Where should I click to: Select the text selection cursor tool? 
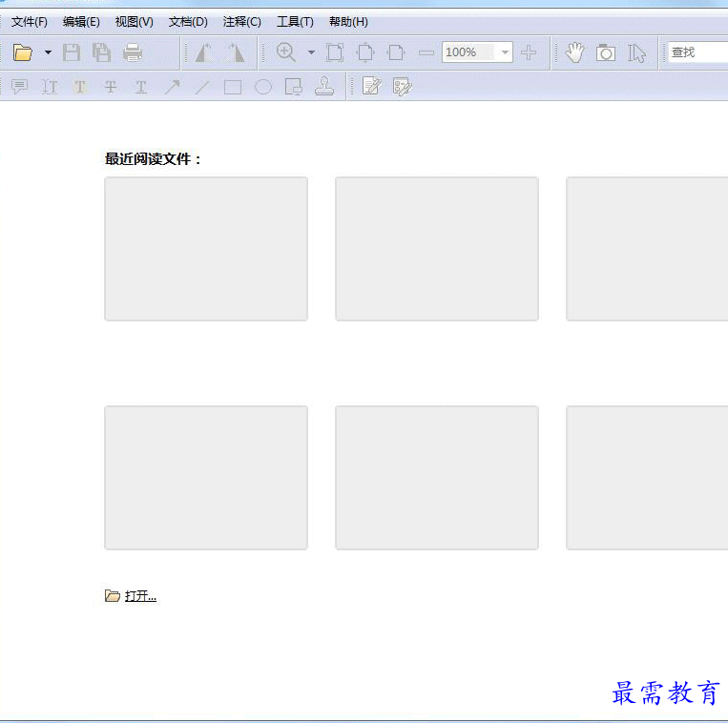[x=636, y=52]
